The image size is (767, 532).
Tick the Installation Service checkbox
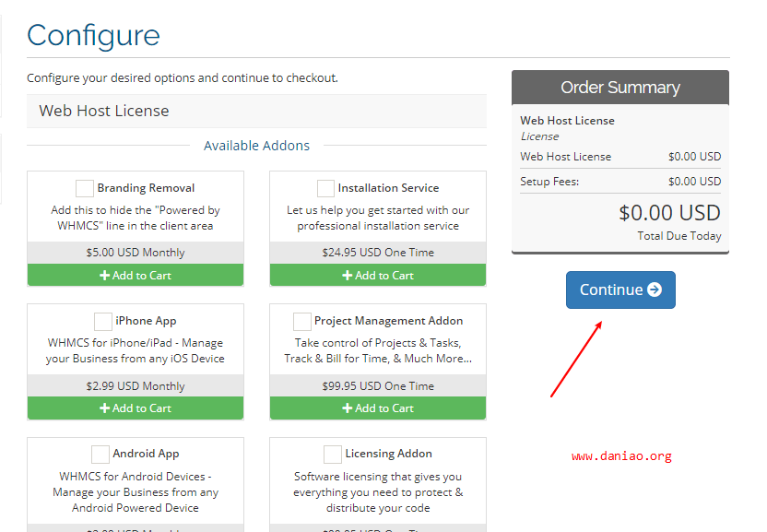click(325, 188)
